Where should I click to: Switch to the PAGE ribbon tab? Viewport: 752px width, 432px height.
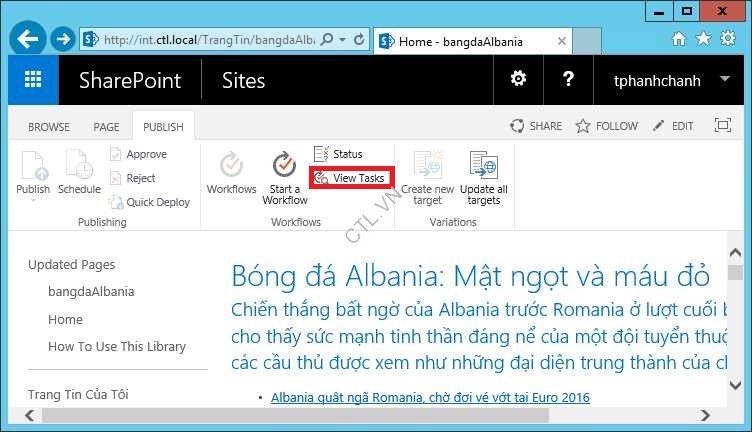[106, 127]
